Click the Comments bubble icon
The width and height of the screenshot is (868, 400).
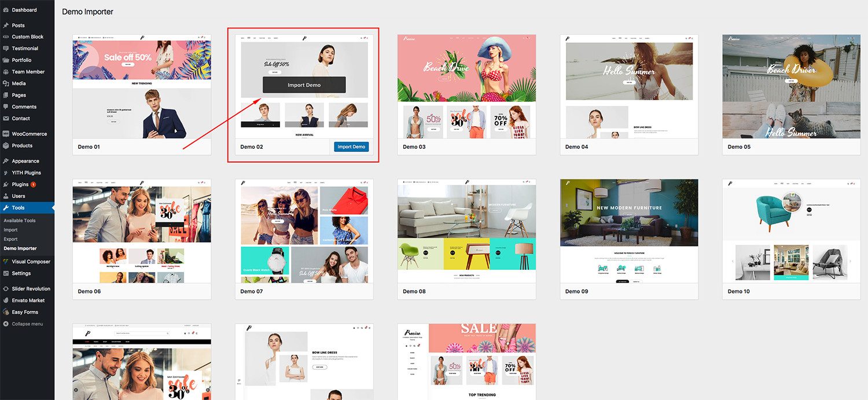[x=6, y=107]
